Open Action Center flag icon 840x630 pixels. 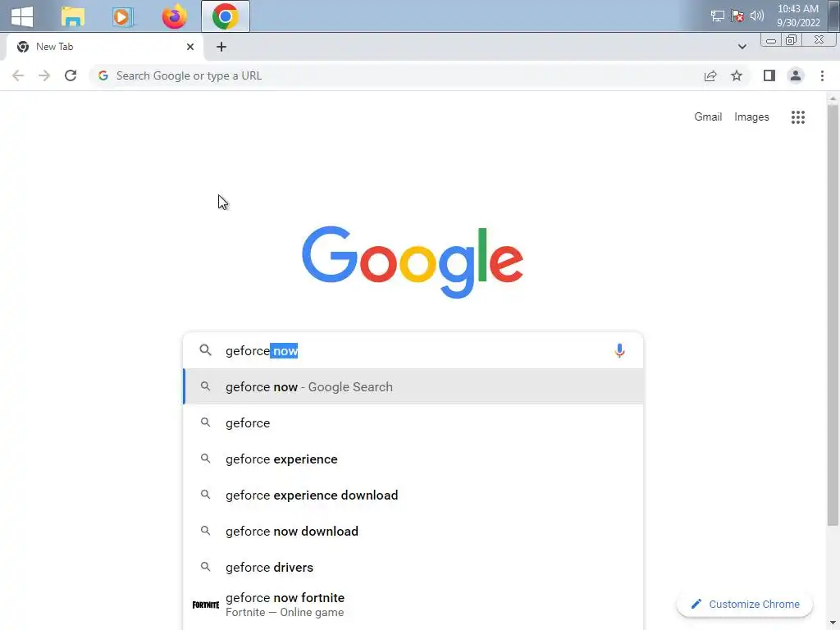[x=737, y=16]
